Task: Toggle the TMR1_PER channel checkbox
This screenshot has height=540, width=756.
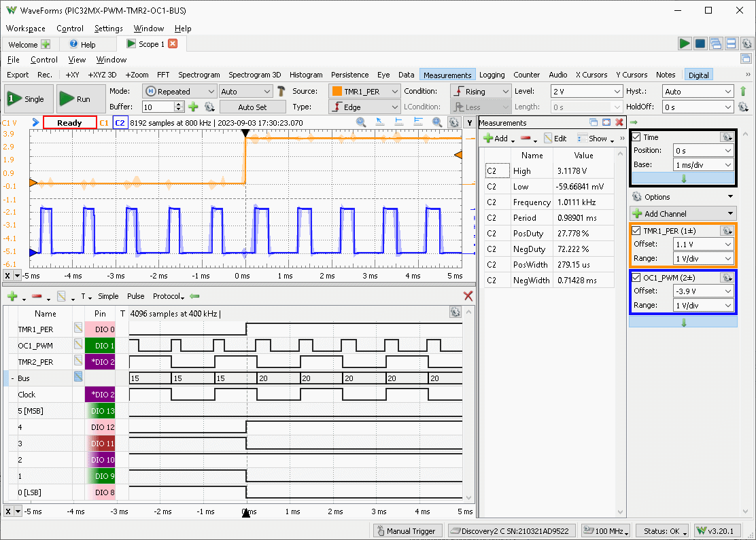Action: tap(636, 230)
